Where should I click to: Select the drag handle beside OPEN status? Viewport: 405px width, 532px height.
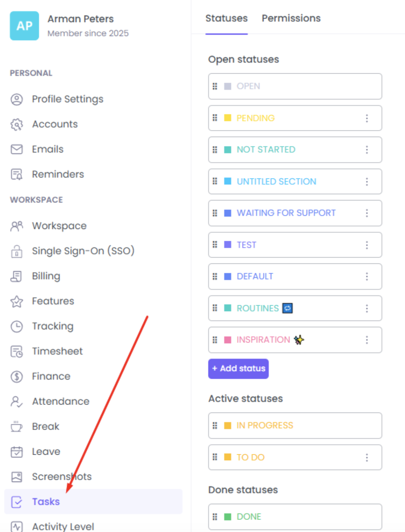click(215, 86)
